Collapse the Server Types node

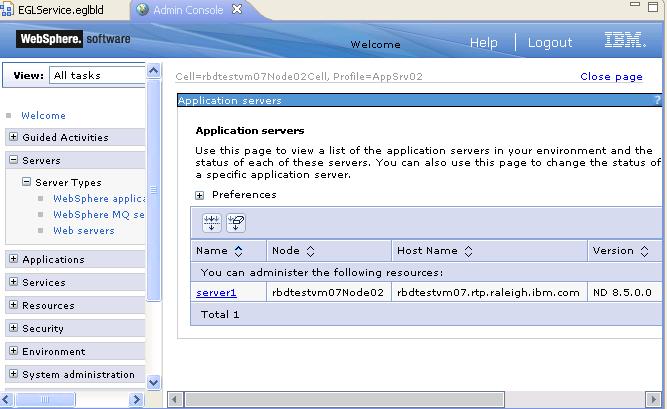26,182
